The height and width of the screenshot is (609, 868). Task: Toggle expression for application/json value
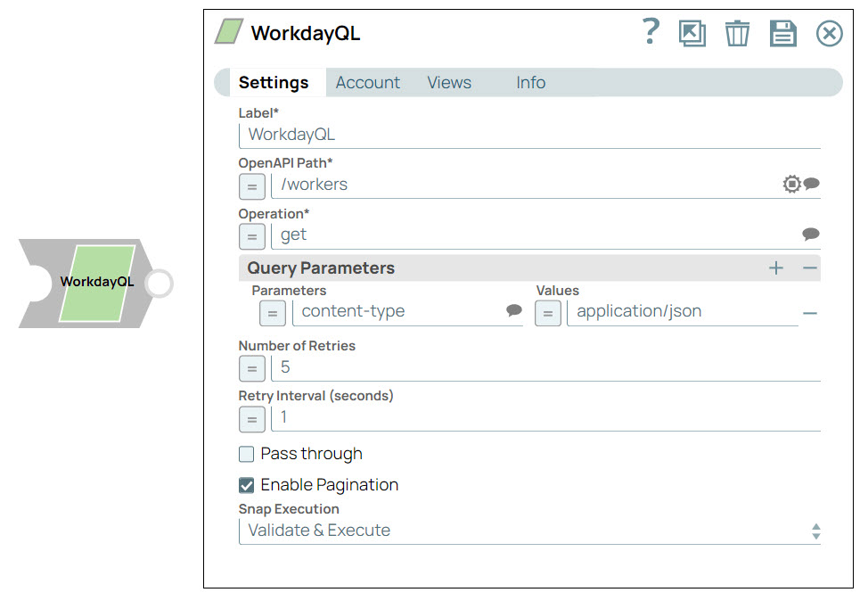pos(548,313)
